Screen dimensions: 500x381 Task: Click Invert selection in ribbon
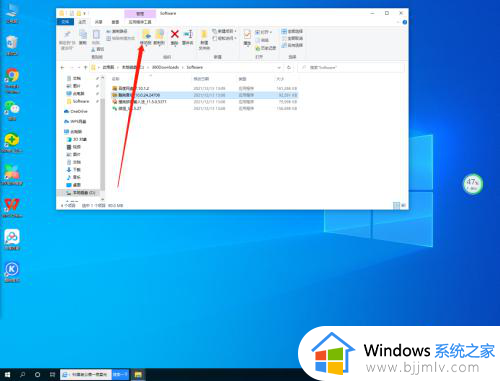(292, 45)
